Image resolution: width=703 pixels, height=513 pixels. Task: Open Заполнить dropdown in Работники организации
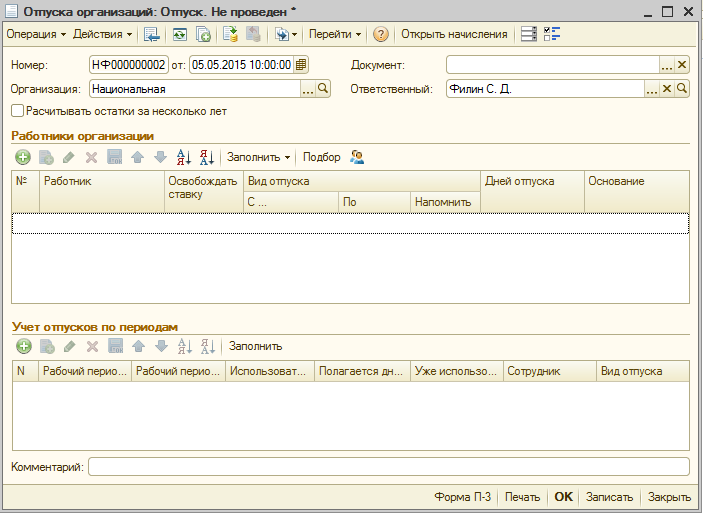[258, 157]
